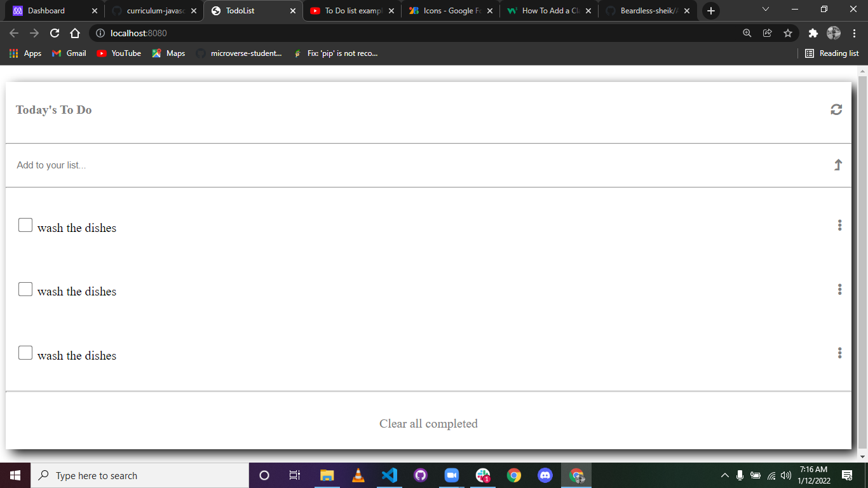Check the third wash the dishes checkbox

pyautogui.click(x=25, y=353)
